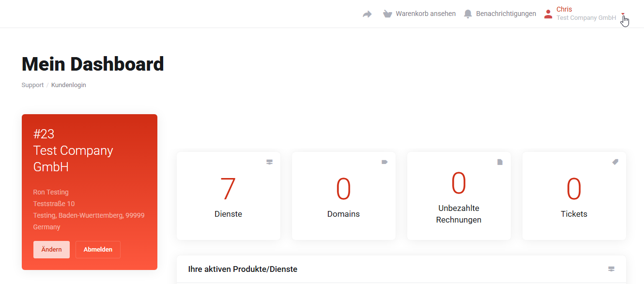The image size is (644, 284).
Task: Click Test Company GmbH under Chris
Action: (586, 18)
